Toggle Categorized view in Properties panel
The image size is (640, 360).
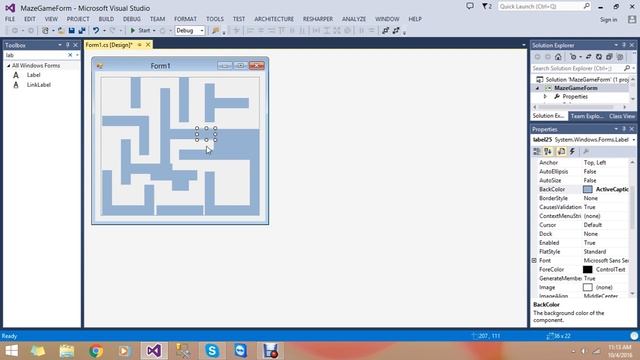537,151
